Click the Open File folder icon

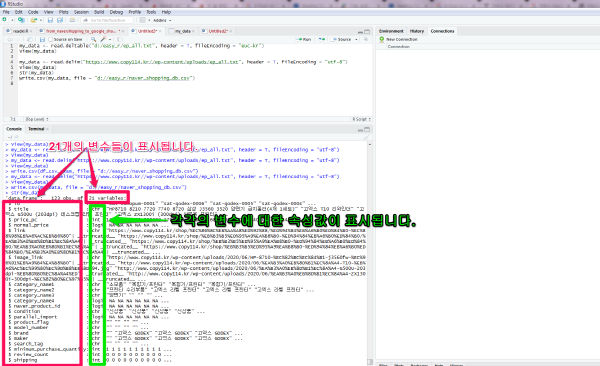tap(33, 20)
